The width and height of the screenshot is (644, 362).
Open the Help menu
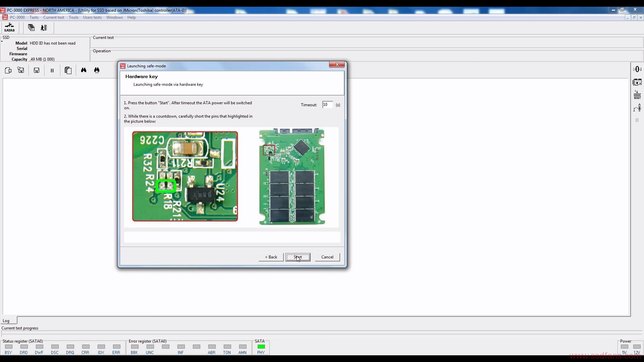(x=131, y=17)
